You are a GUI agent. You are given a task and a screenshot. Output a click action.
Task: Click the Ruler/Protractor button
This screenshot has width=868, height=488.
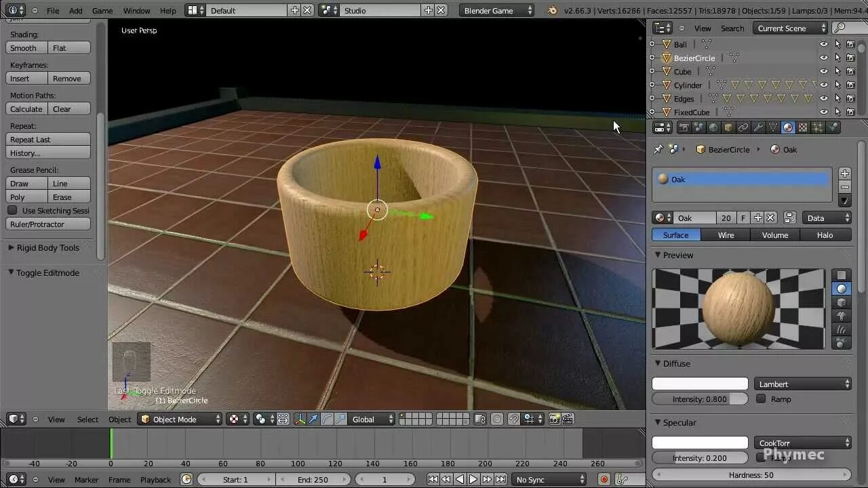pyautogui.click(x=48, y=224)
